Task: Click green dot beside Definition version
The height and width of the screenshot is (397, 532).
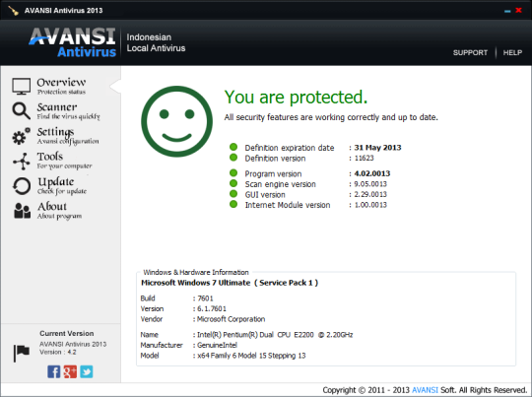Action: tap(233, 158)
